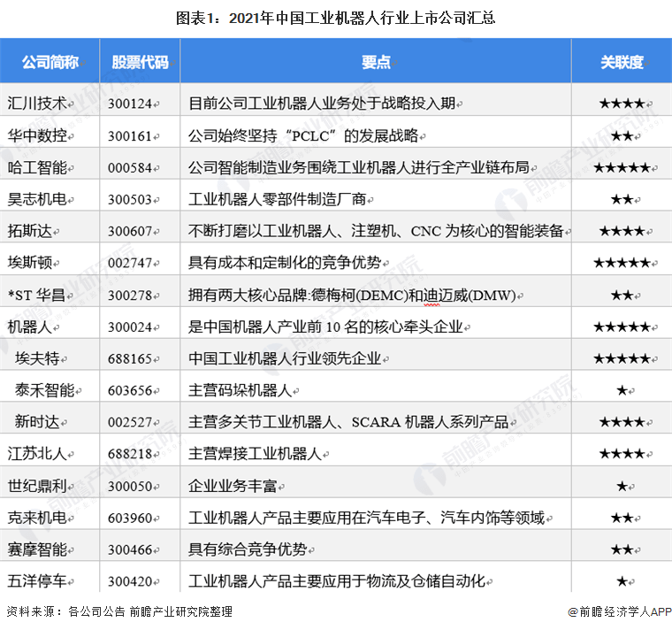Select the 股票代码 column header
Screen dimensions: 672x630
pos(139,63)
